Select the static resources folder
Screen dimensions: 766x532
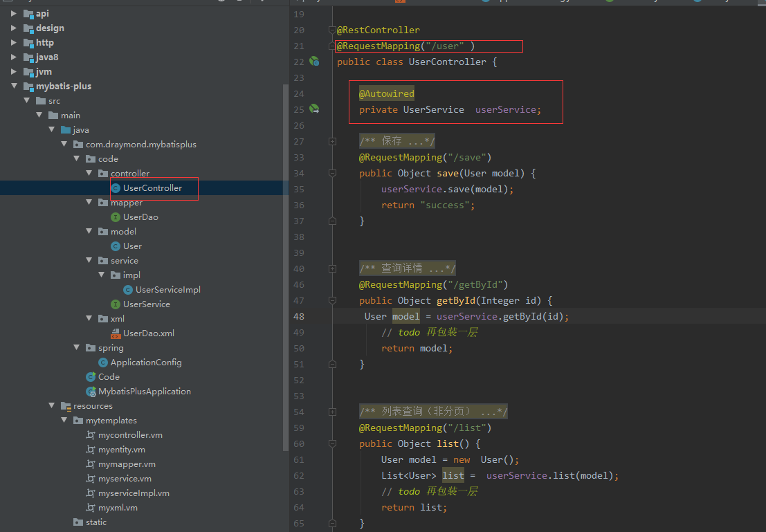[x=96, y=522]
